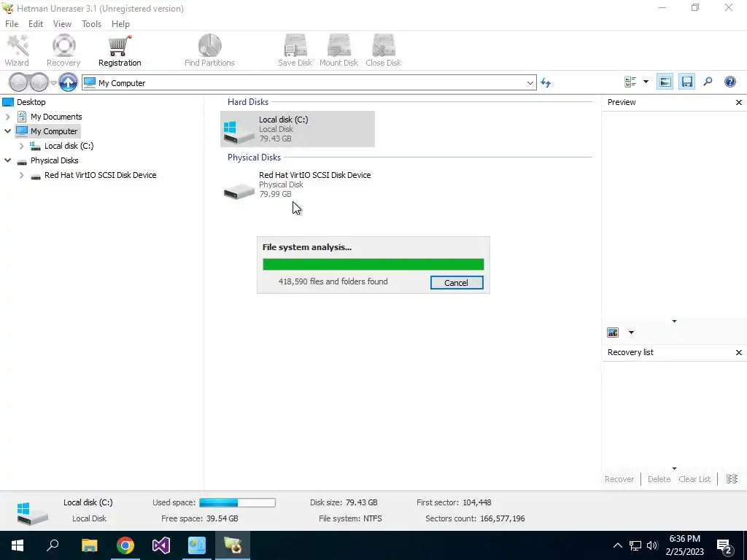Expand Local disk (C:) tree node
The width and height of the screenshot is (747, 560).
coord(21,146)
